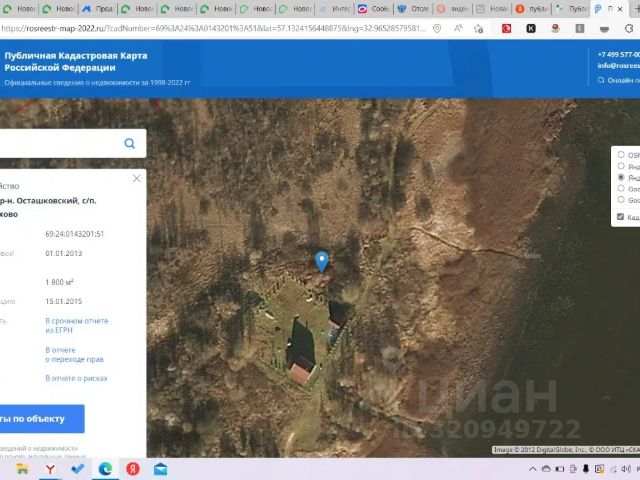Click the cloud icon in the system tray
640x480 pixels.
tap(546, 469)
